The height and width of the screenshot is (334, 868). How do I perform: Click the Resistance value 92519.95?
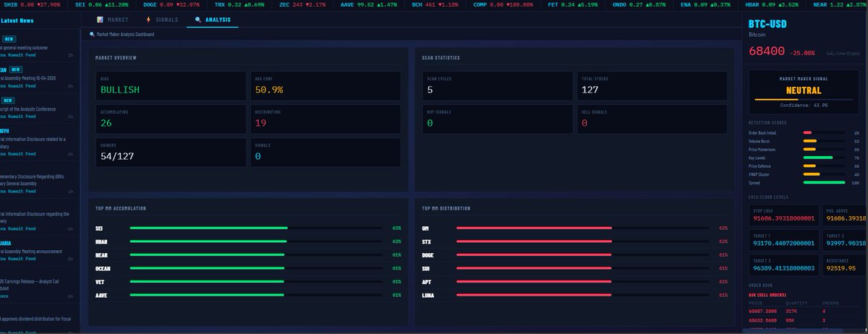point(841,268)
